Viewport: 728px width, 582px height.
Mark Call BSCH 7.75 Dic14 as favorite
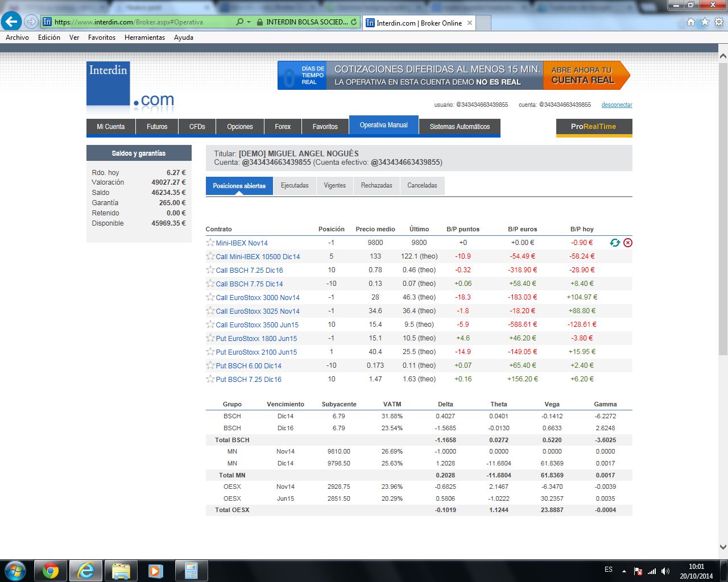pos(210,284)
